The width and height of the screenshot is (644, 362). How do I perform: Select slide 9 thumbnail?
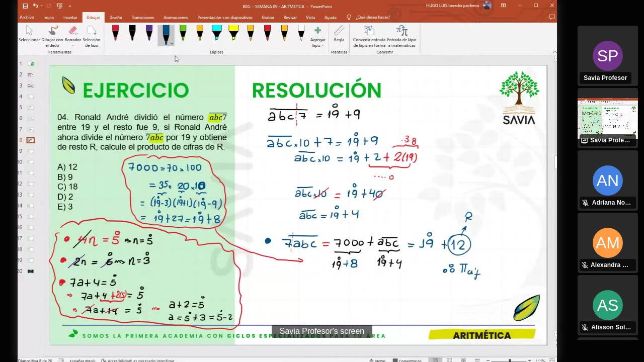(x=31, y=151)
